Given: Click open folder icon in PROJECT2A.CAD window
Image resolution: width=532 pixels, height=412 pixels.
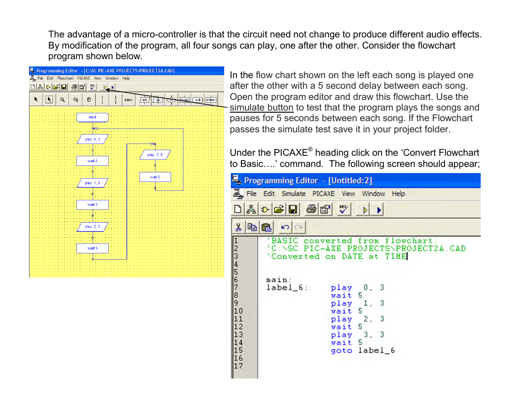Looking at the screenshot, I should pos(56,87).
